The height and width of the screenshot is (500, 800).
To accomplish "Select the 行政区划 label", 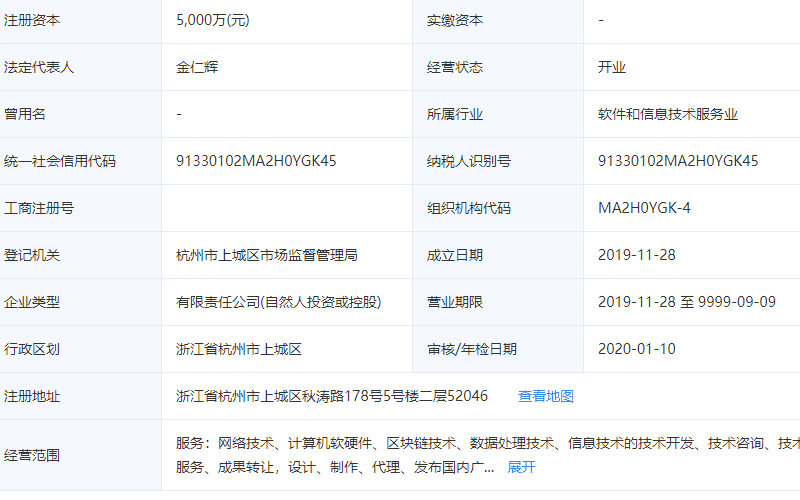I will (x=32, y=349).
